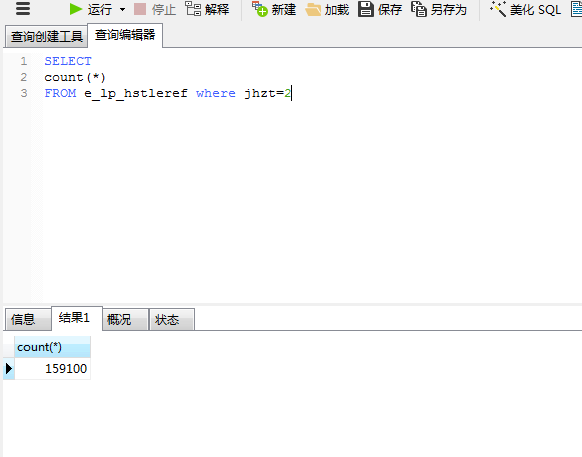This screenshot has width=582, height=457.
Task: Click the count(*) column header
Action: (52, 347)
